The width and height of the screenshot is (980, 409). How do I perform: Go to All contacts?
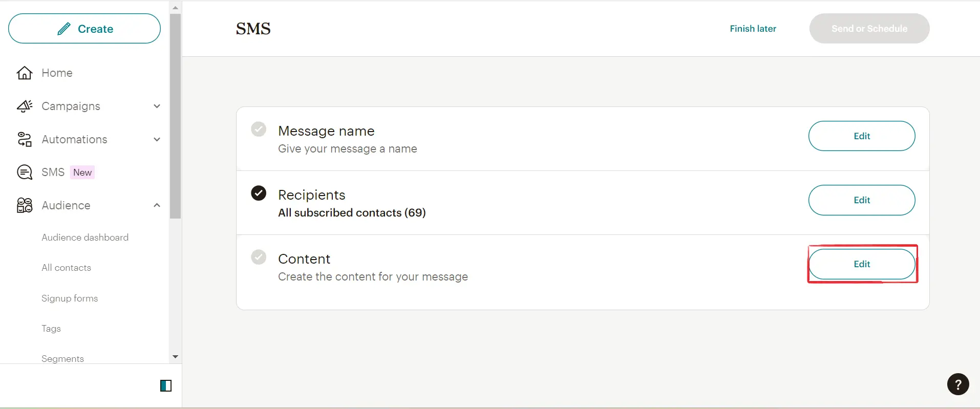pyautogui.click(x=67, y=268)
